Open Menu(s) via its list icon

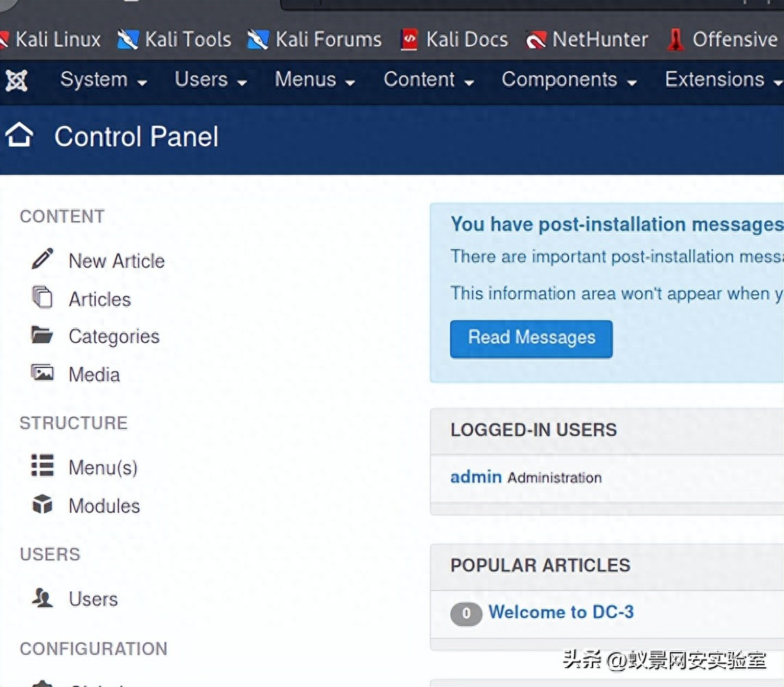point(42,465)
